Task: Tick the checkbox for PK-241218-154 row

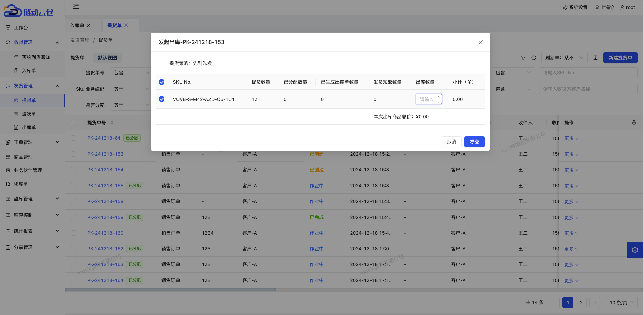Action: pyautogui.click(x=73, y=170)
